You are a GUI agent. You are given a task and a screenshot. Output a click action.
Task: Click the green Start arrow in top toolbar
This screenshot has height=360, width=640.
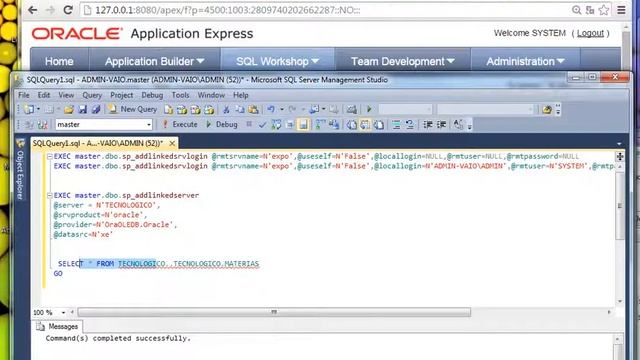point(369,109)
